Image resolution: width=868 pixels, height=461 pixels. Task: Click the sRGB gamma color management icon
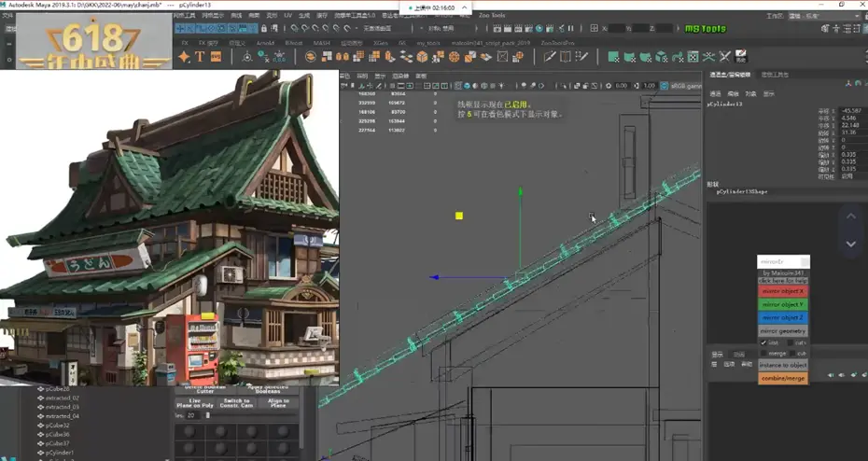[665, 86]
